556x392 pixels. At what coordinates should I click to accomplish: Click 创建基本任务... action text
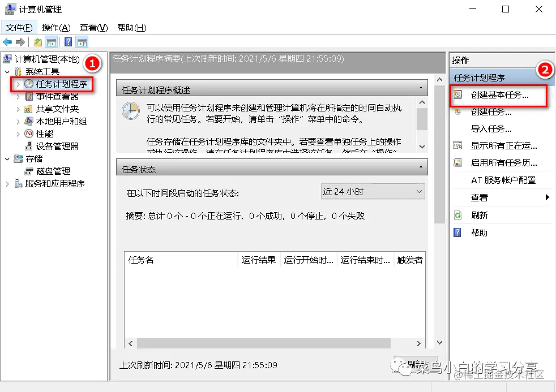499,95
